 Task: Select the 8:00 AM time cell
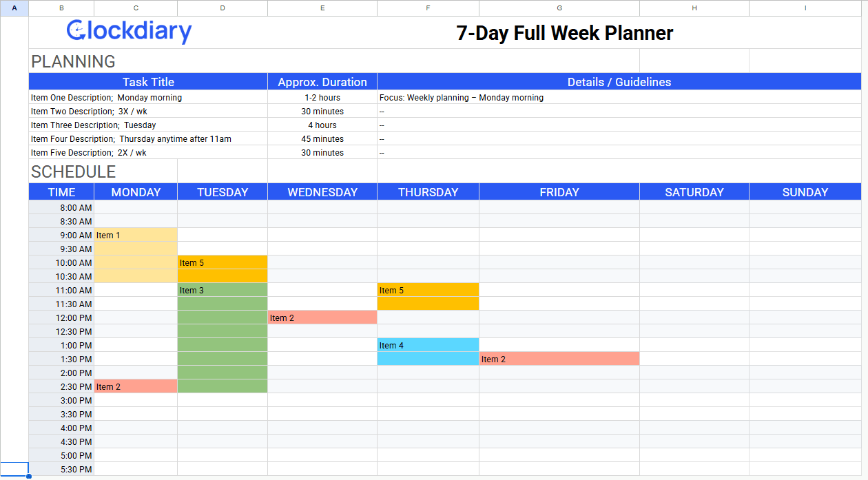click(62, 208)
